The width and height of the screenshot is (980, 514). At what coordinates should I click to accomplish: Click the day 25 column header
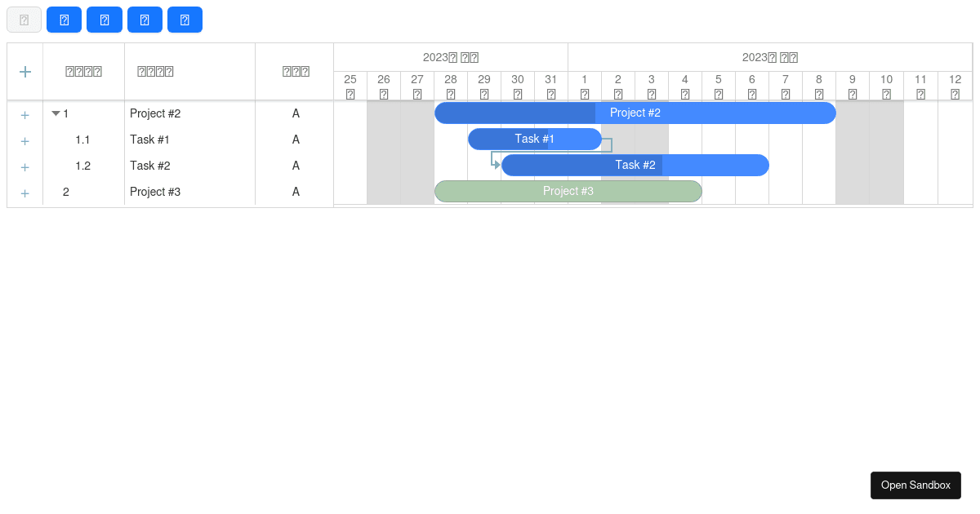coord(350,86)
